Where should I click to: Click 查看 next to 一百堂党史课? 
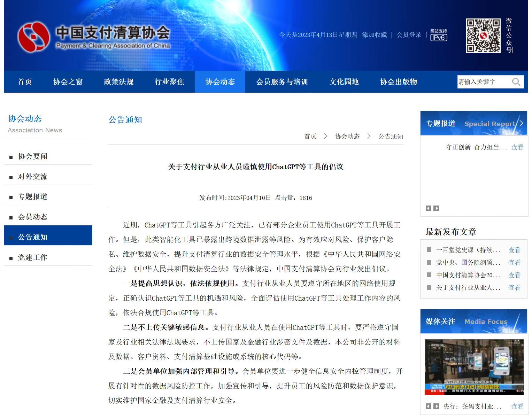click(515, 250)
